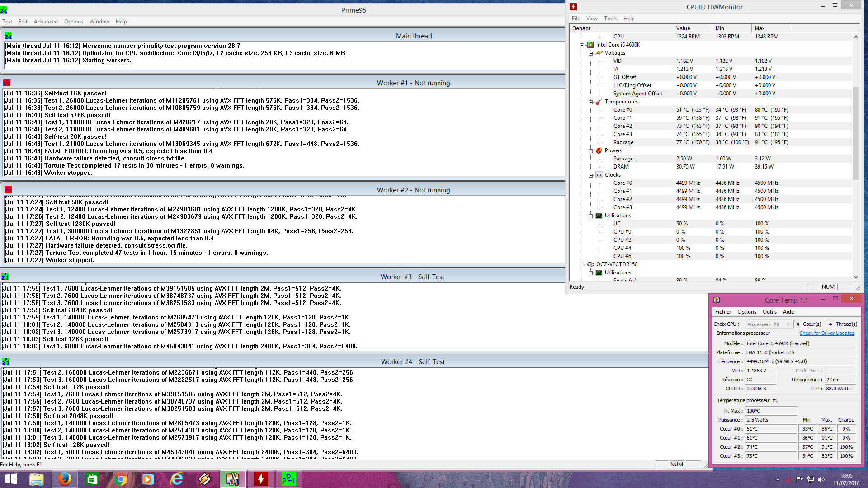The width and height of the screenshot is (868, 488).
Task: Collapse the Clocks tree node
Action: pyautogui.click(x=590, y=175)
